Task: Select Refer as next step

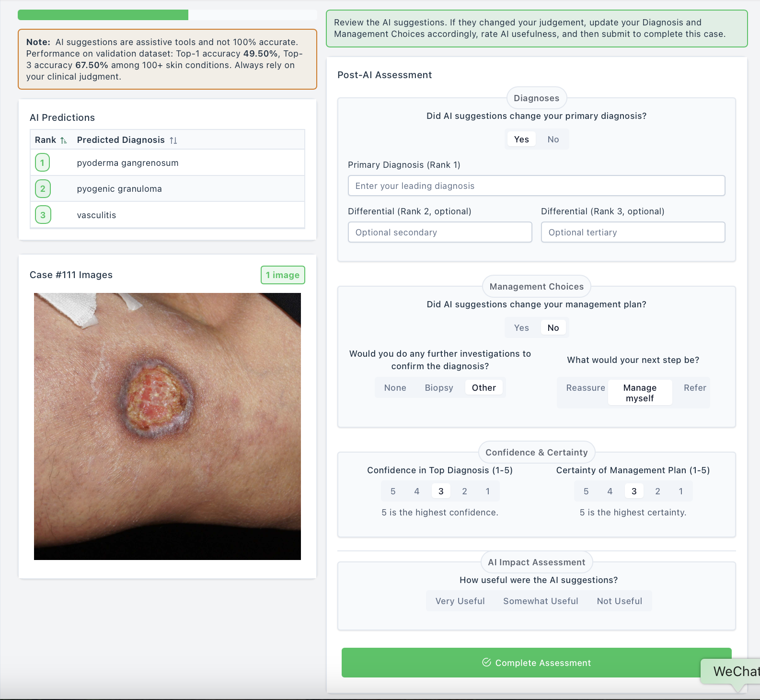Action: click(x=695, y=388)
